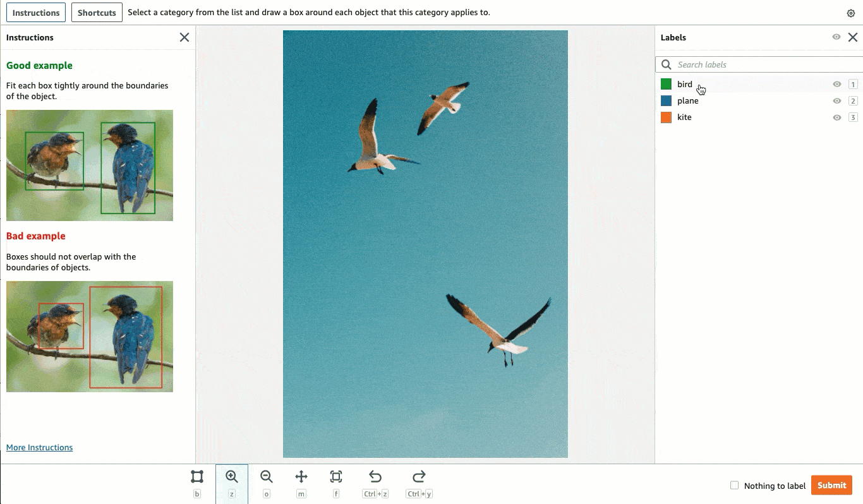Screen dimensions: 863x504
Task: Fit the image to the screen
Action: click(x=336, y=477)
